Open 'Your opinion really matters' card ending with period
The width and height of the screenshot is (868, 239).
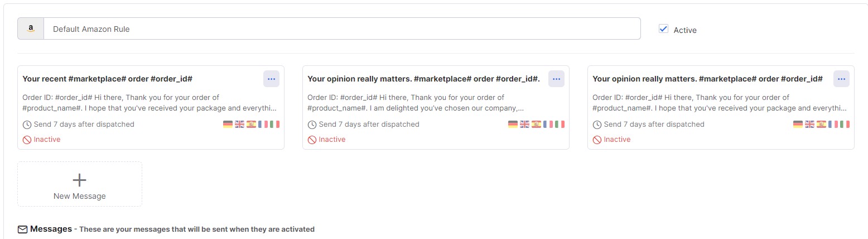[436, 107]
